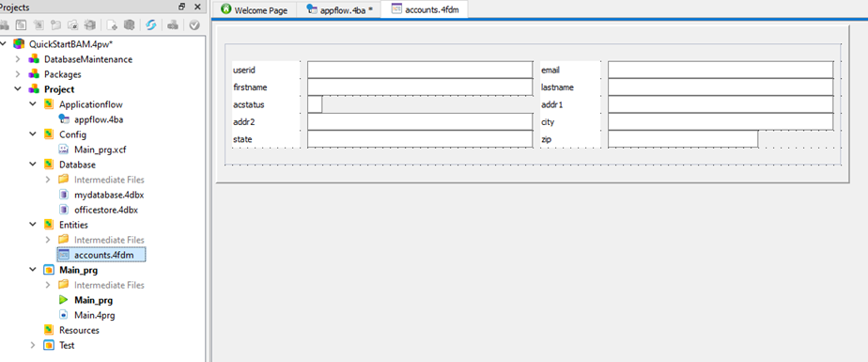Click the Resources node icon
This screenshot has height=362, width=868.
pyautogui.click(x=49, y=330)
